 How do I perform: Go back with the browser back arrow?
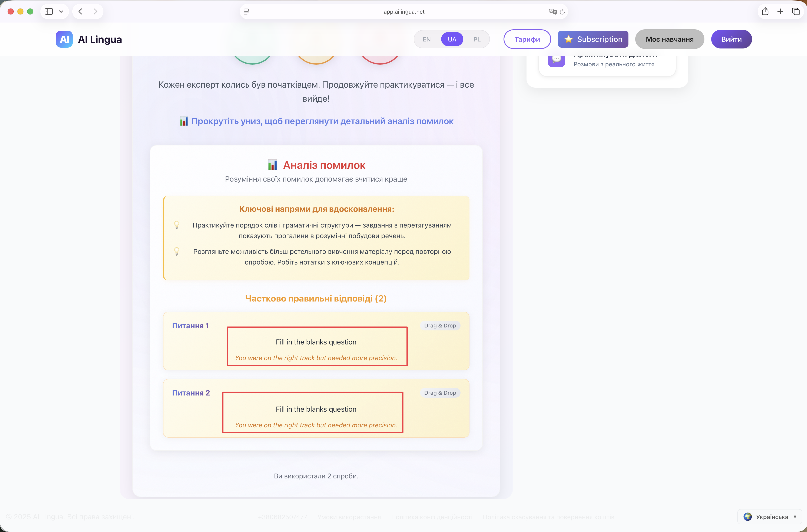(x=80, y=11)
